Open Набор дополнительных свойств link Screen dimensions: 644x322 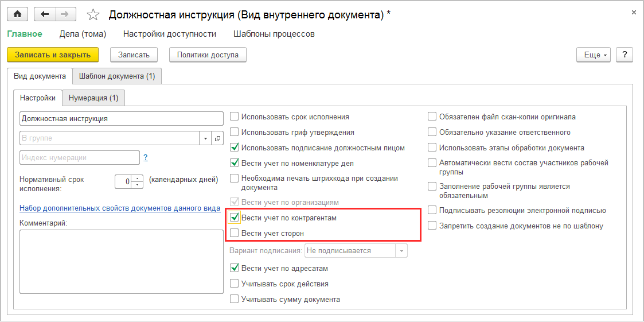(119, 208)
